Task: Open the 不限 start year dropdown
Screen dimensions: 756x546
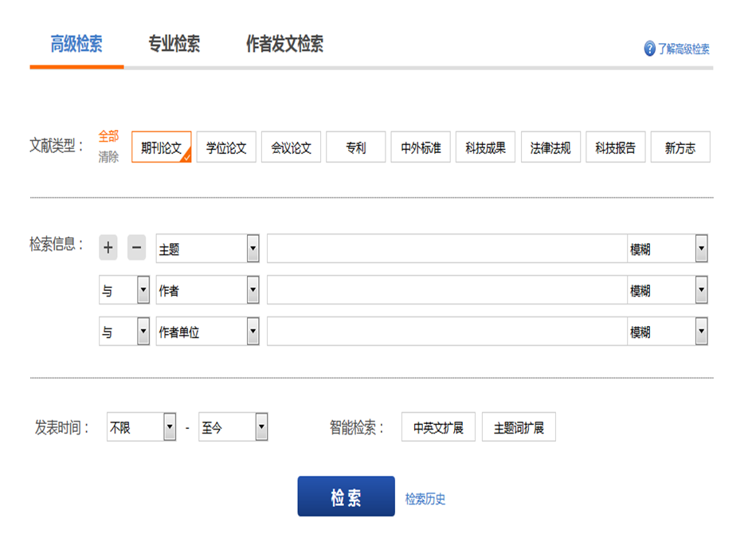Action: 141,427
